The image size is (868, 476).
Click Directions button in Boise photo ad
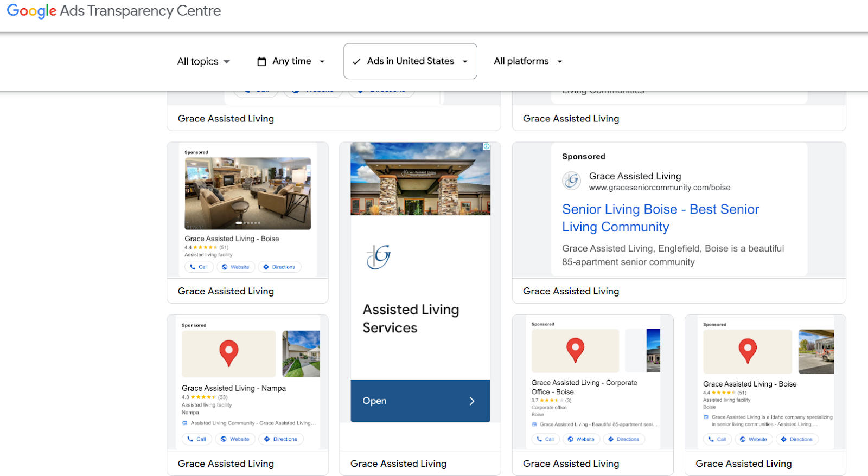[x=279, y=267]
